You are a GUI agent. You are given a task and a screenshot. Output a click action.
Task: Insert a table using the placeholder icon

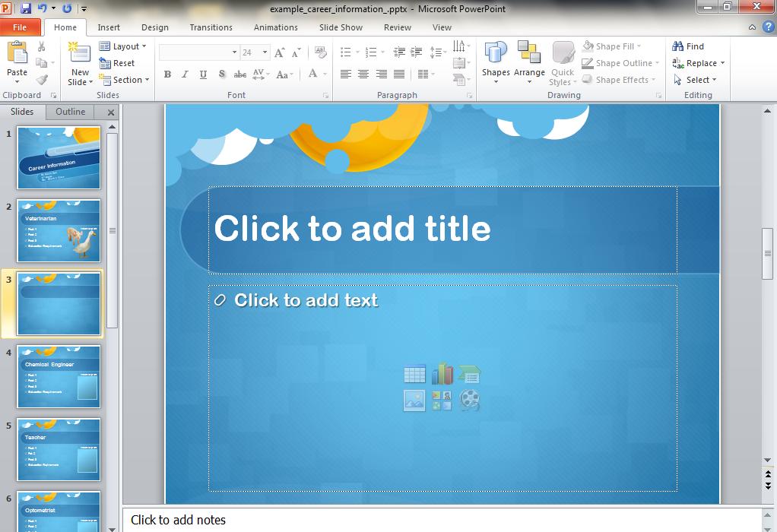point(414,374)
